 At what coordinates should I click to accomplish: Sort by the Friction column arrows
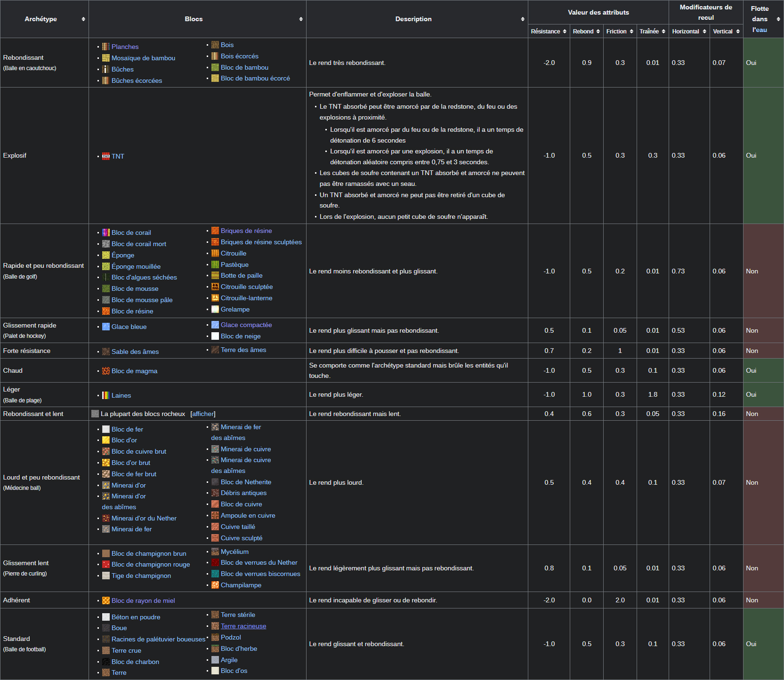(631, 32)
